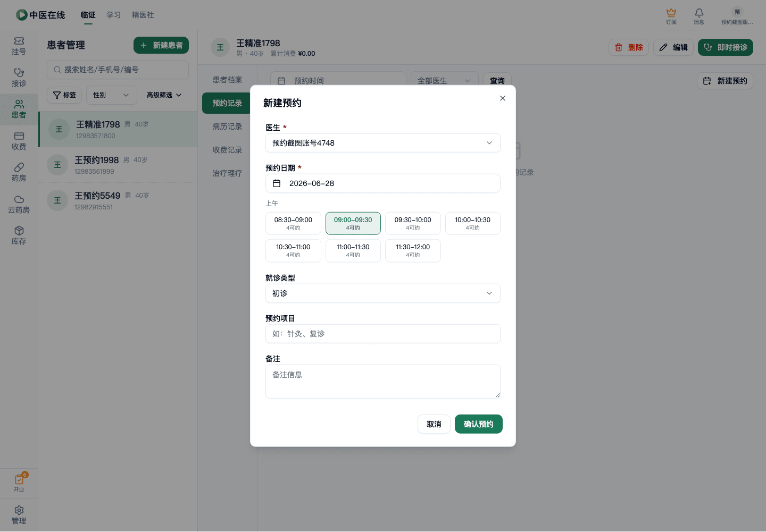Click the 新建预约 button in background
Viewport: 766px width, 532px height.
tap(725, 81)
